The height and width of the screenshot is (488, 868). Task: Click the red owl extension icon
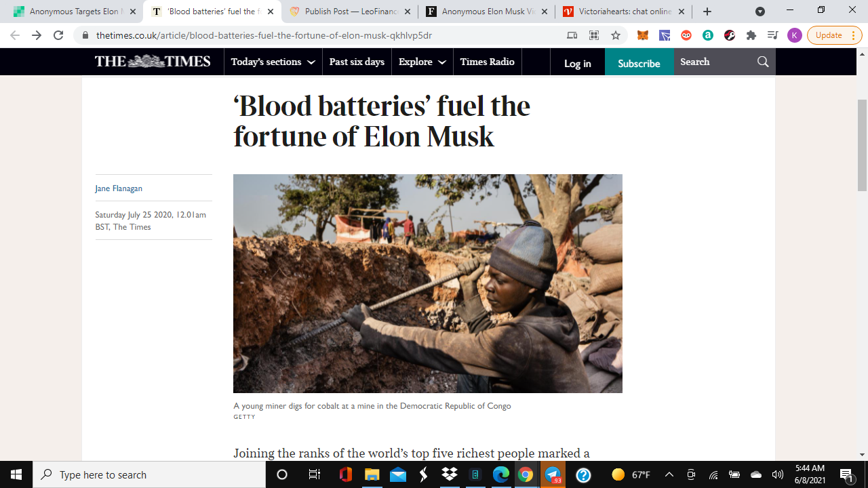coord(686,35)
